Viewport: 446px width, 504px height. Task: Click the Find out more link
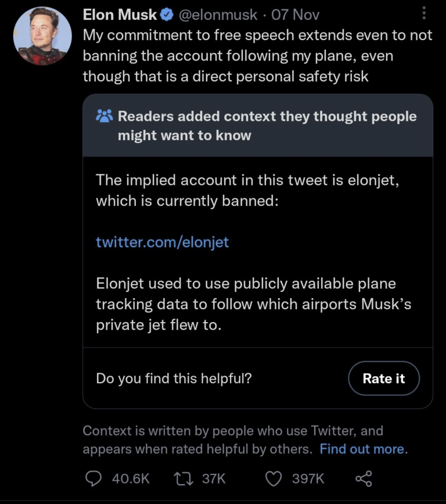tap(362, 449)
